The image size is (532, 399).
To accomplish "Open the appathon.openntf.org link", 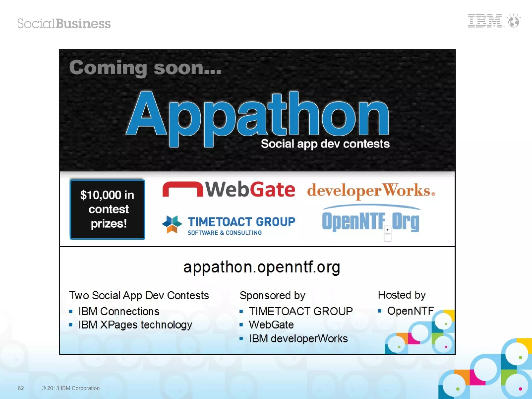I will (x=262, y=267).
